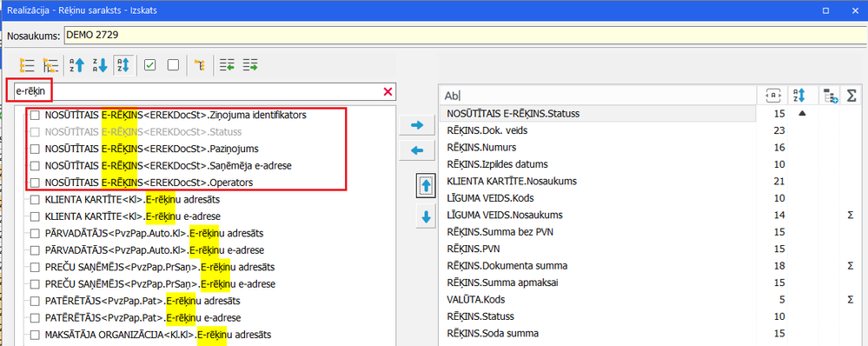
Task: Select the LĪGUMA VEIDS.Kods row
Action: point(598,198)
